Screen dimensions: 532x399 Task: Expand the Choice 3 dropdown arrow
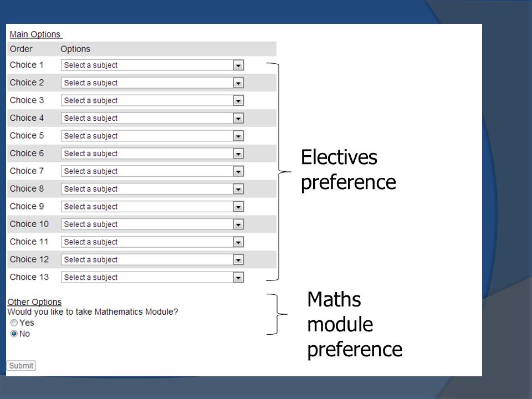(238, 101)
